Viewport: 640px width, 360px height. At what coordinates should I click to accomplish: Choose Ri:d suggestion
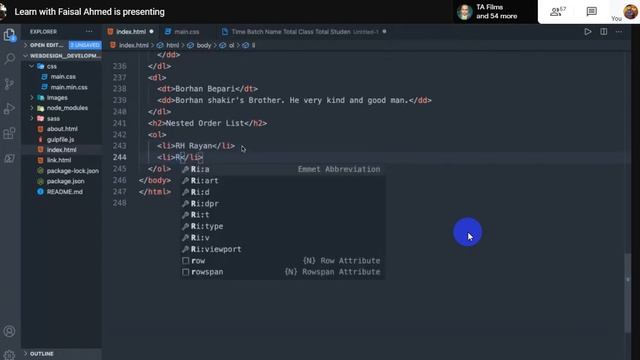click(x=282, y=192)
